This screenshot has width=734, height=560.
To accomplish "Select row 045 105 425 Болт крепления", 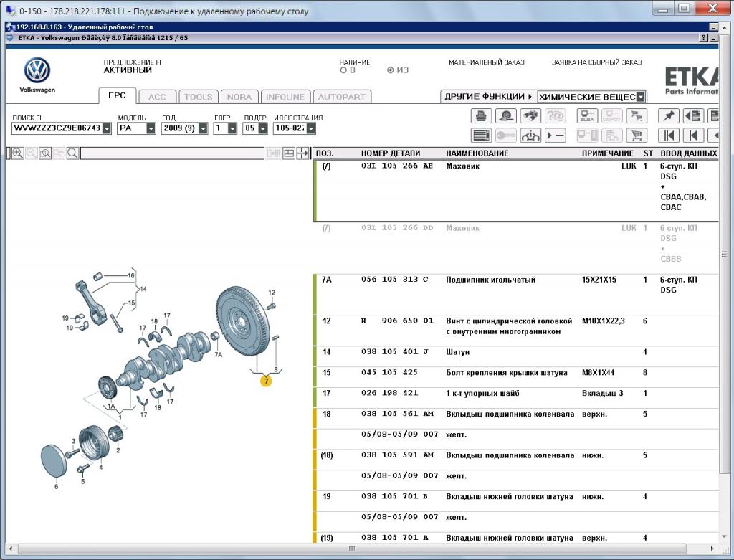I will click(515, 377).
